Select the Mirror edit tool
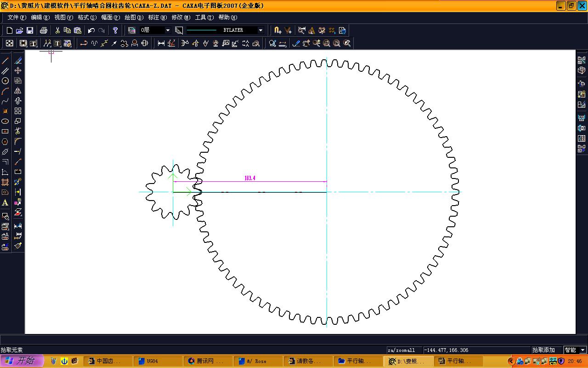The height and width of the screenshot is (368, 588). pos(18,91)
